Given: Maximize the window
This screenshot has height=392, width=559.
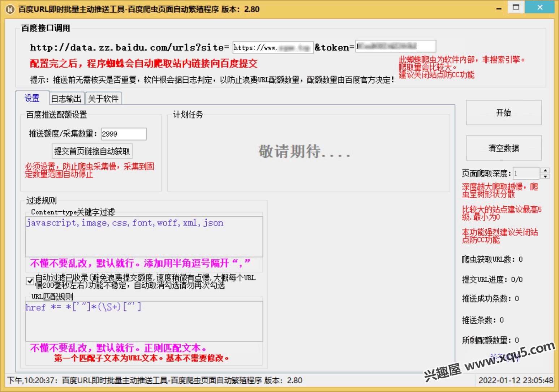Looking at the screenshot, I should point(516,7).
